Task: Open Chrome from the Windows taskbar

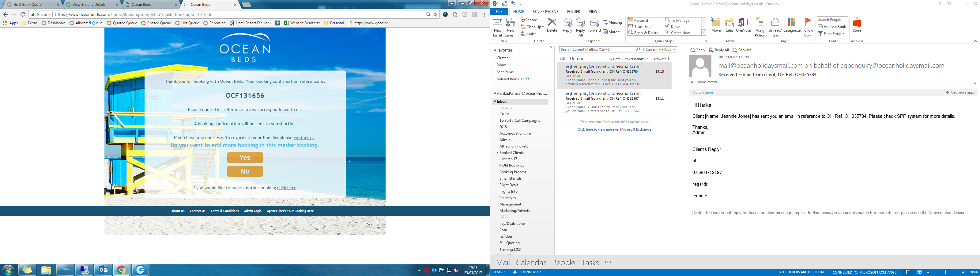Action: tap(121, 270)
